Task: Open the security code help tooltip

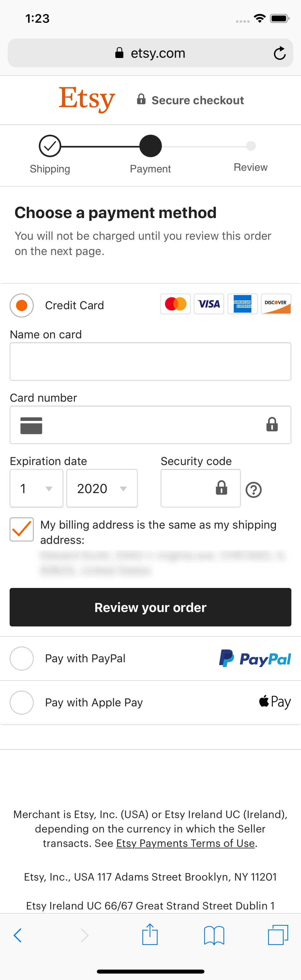Action: (x=254, y=490)
